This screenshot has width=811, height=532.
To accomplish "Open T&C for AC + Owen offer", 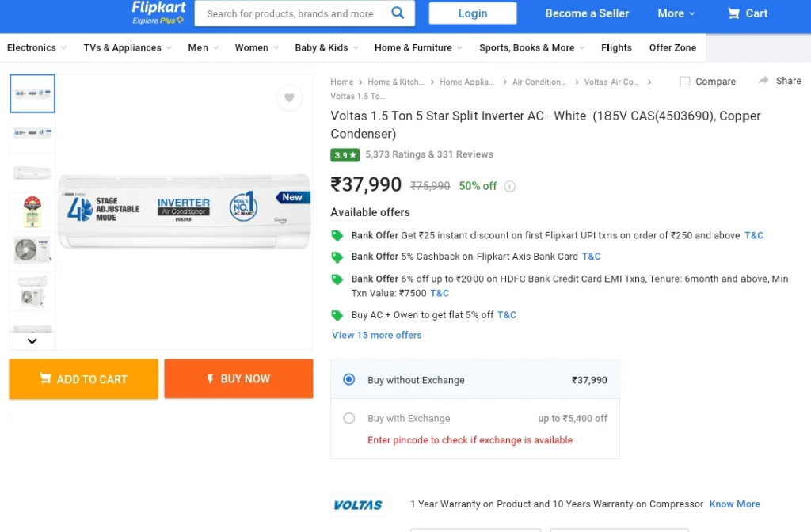I will click(507, 315).
